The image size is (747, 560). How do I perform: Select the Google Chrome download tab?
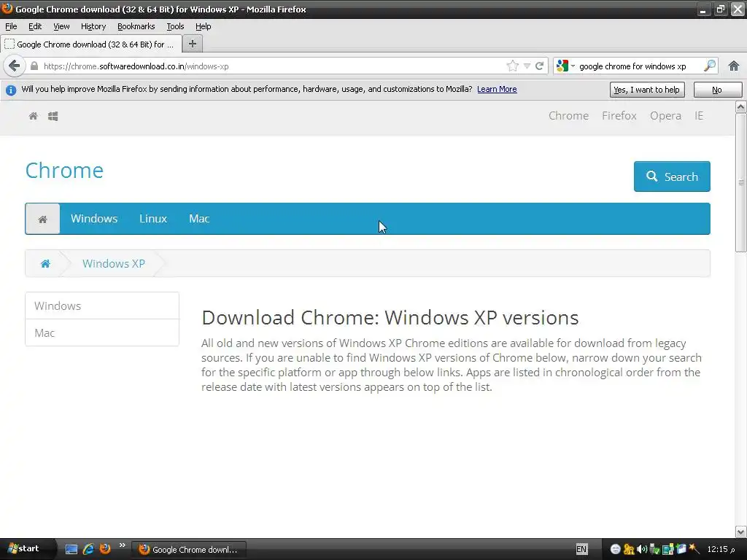[91, 44]
